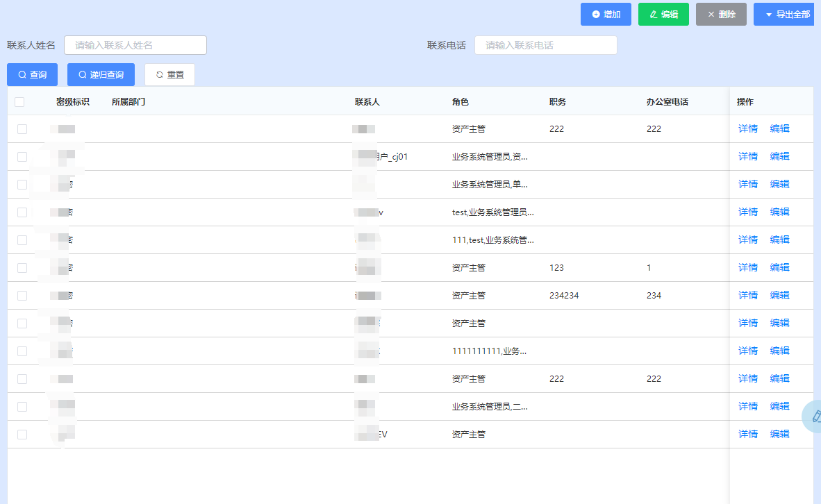Click the 重置 reset button
The width and height of the screenshot is (821, 504).
click(x=169, y=75)
